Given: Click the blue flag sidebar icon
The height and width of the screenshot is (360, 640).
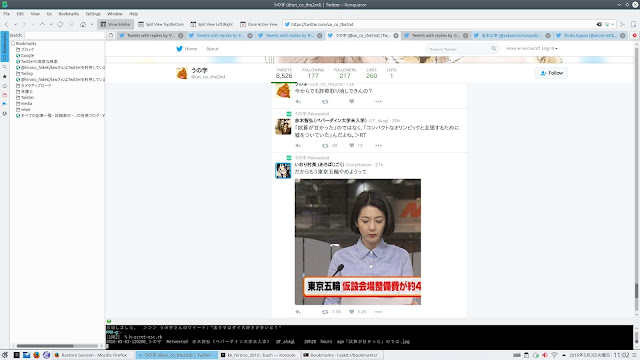Looking at the screenshot, I should click(x=4, y=104).
